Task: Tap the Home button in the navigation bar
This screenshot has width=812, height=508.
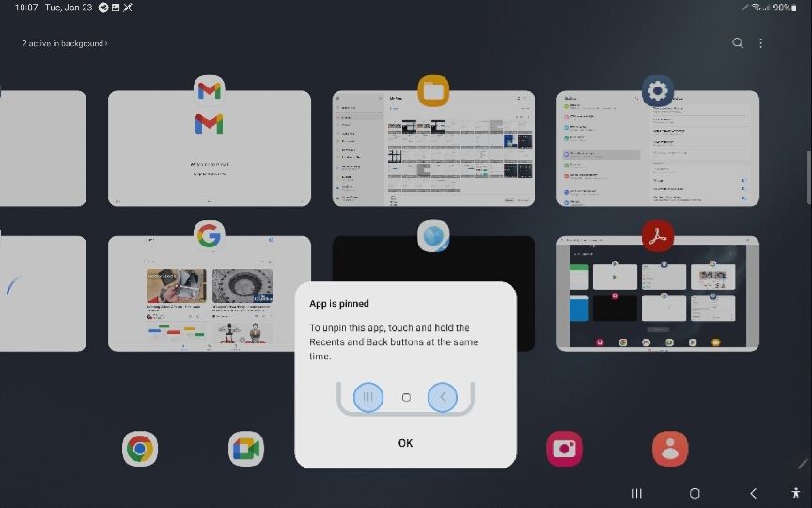Action: coord(695,494)
